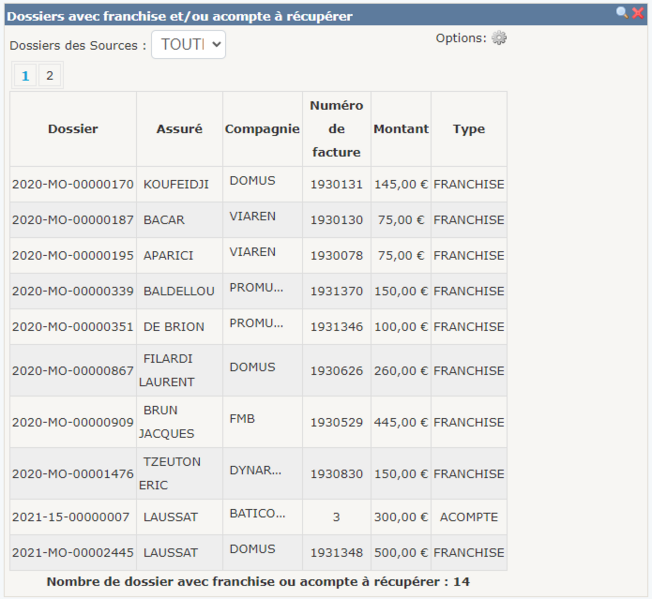
Task: Click the Type column header
Action: [468, 129]
